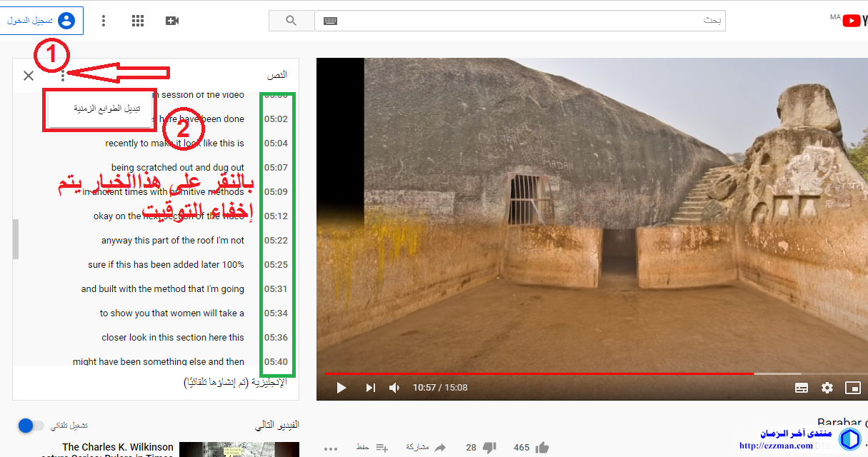Click the sign-in button
868x457 pixels.
41,21
